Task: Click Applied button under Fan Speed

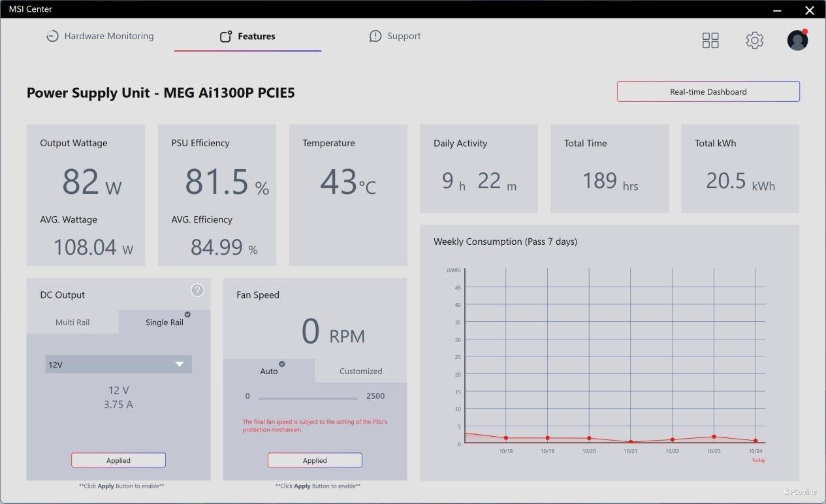Action: 315,460
